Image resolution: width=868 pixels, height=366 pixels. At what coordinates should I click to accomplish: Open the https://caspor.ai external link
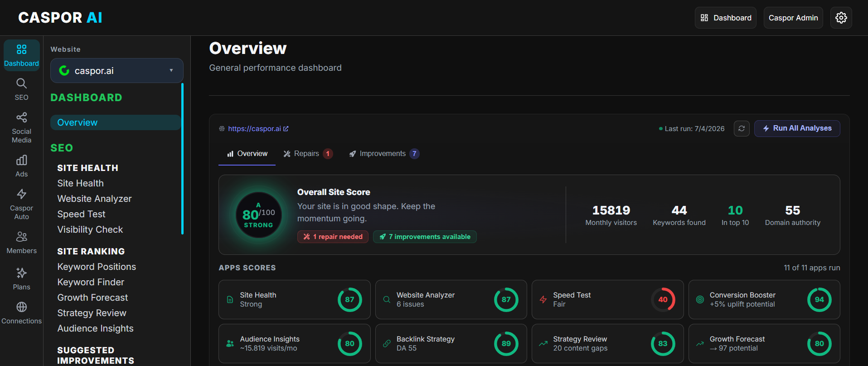coord(258,129)
